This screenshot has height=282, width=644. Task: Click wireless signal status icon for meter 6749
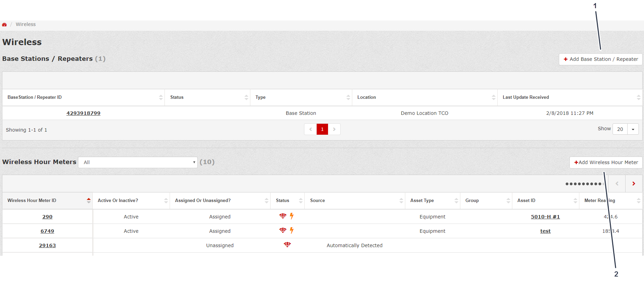point(282,230)
